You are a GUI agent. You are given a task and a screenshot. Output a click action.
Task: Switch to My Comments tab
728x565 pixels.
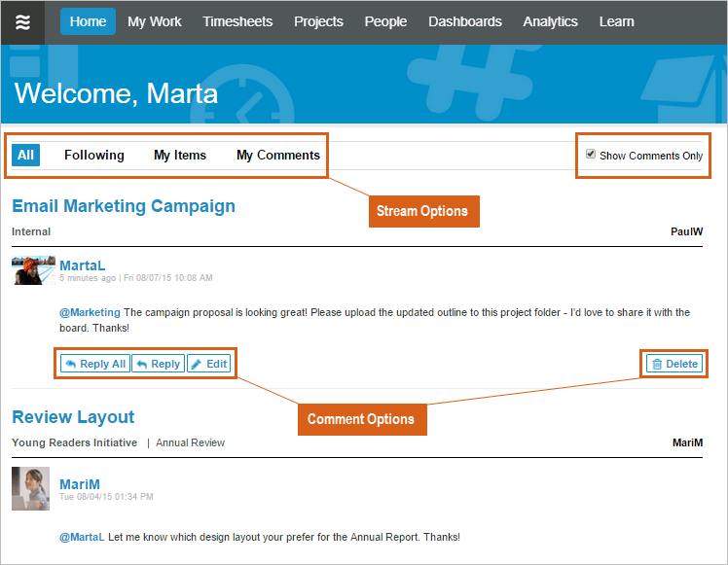pos(278,155)
